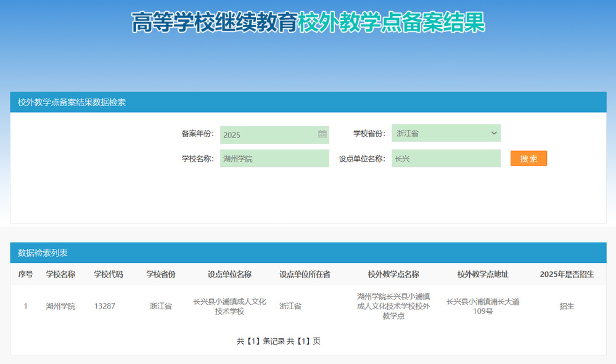Click address cell 长兴县小浦镇浦长大道109号
Image resolution: width=616 pixels, height=364 pixels.
pyautogui.click(x=483, y=306)
